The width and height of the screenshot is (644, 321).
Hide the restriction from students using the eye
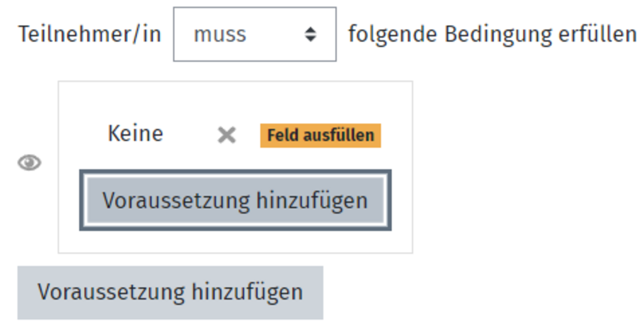[x=29, y=163]
